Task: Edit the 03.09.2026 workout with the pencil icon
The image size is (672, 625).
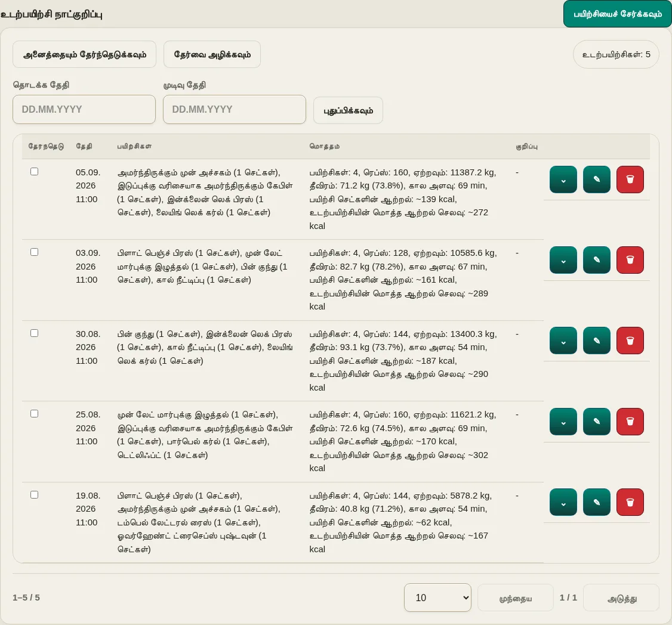Action: tap(597, 260)
